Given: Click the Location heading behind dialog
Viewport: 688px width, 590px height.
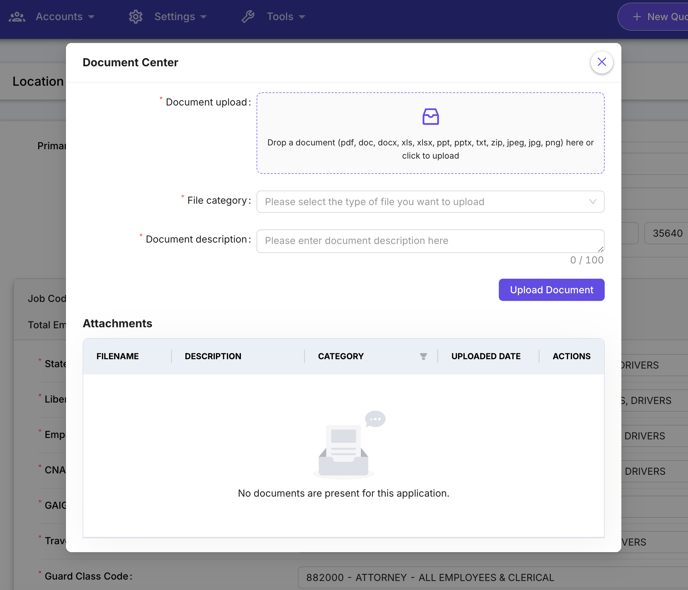Looking at the screenshot, I should click(38, 82).
